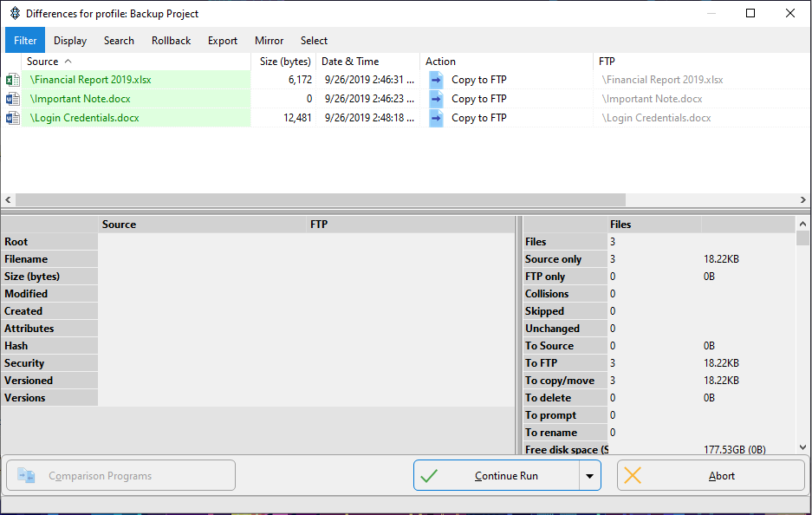The height and width of the screenshot is (515, 812).
Task: Sort by the Date & Time column header
Action: [x=368, y=62]
